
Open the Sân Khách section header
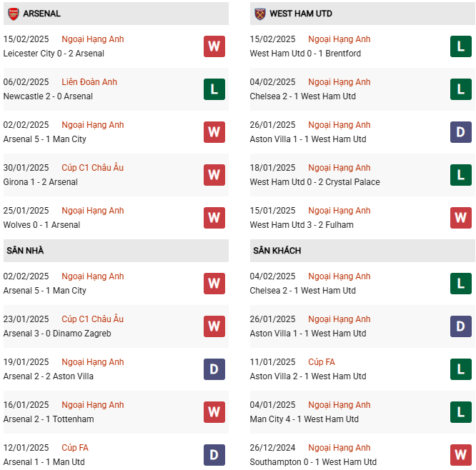277,251
